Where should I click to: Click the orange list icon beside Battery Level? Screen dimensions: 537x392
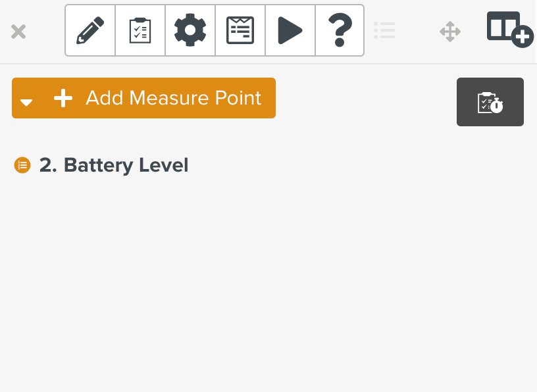[x=22, y=165]
